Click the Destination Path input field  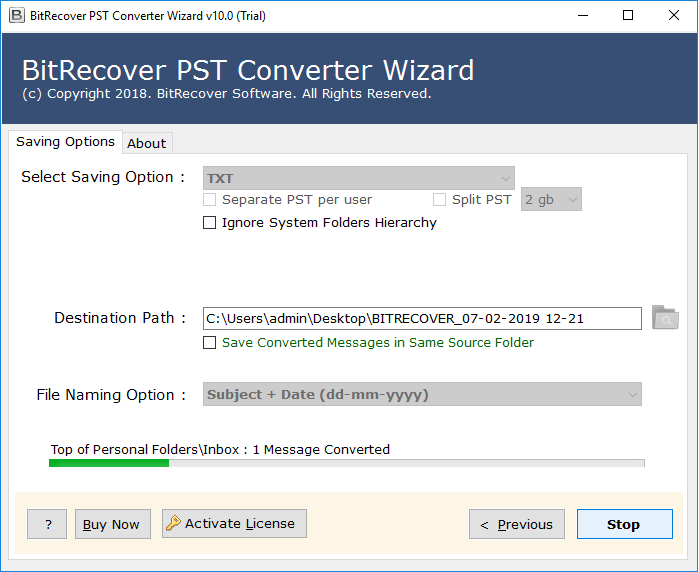coord(422,318)
